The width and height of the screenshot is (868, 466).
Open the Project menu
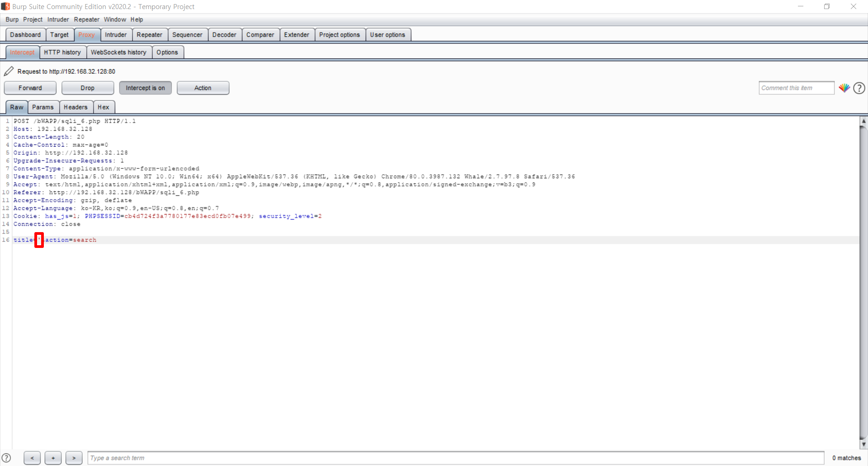33,19
